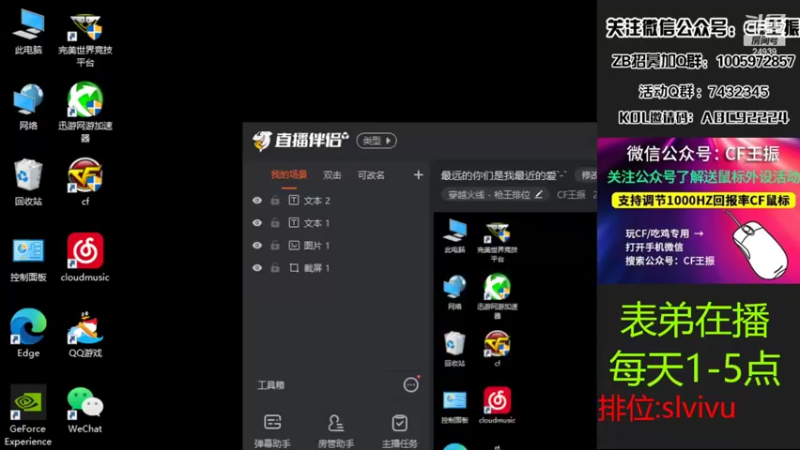The width and height of the screenshot is (800, 450).
Task: Click the 微信公众号 mouse advertisement banner
Action: click(698, 211)
